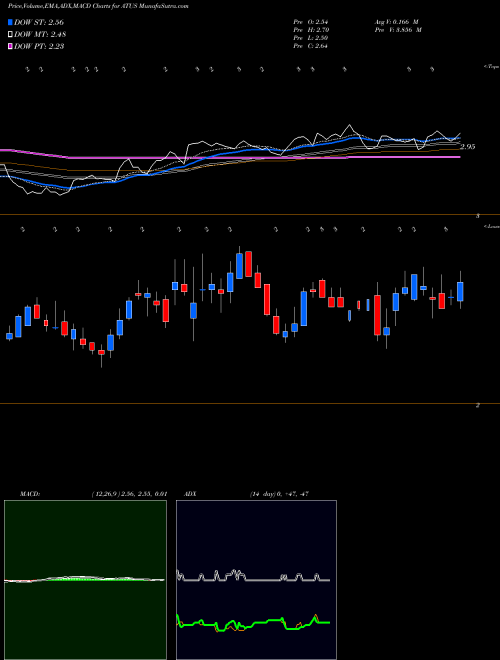Select the 'DOW MT: 2.48' legend label

[40, 35]
